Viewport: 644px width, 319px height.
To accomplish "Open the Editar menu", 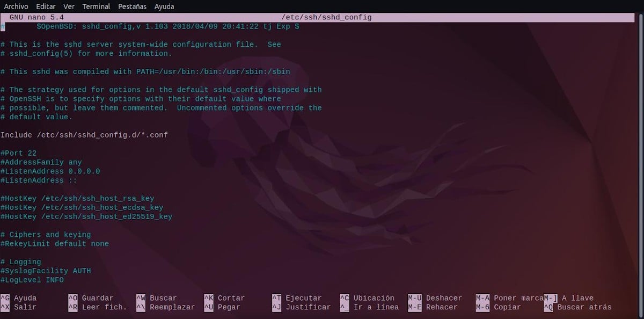I will click(x=46, y=6).
